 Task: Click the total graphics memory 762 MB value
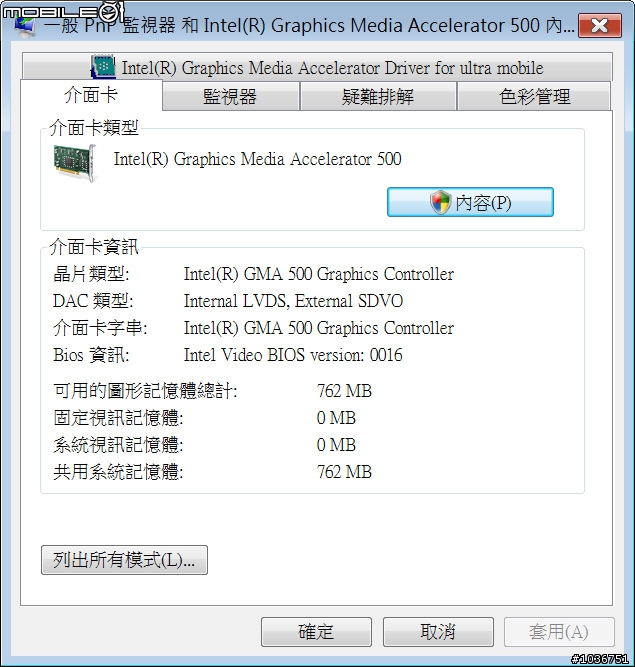point(344,391)
